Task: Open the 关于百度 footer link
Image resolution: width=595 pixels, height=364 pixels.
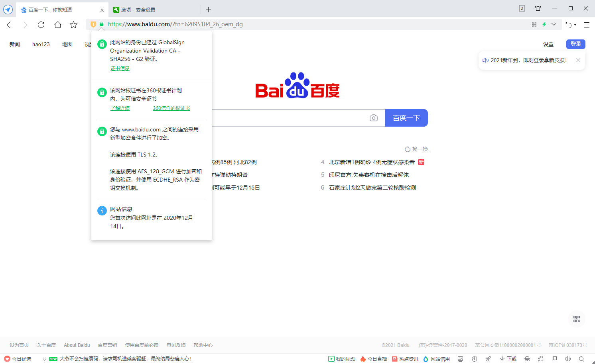Action: coord(46,345)
